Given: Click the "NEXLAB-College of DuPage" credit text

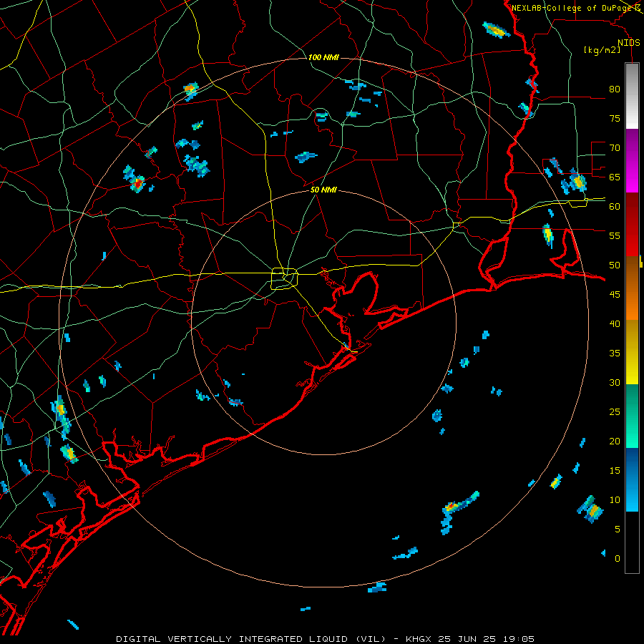Looking at the screenshot, I should (x=572, y=8).
